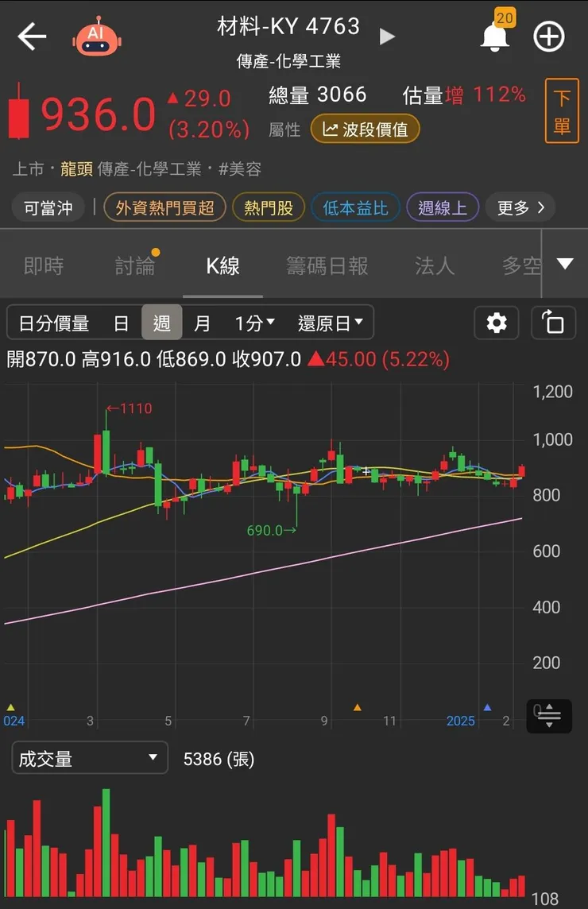The image size is (588, 909).
Task: Select 週 weekly period
Action: (162, 323)
